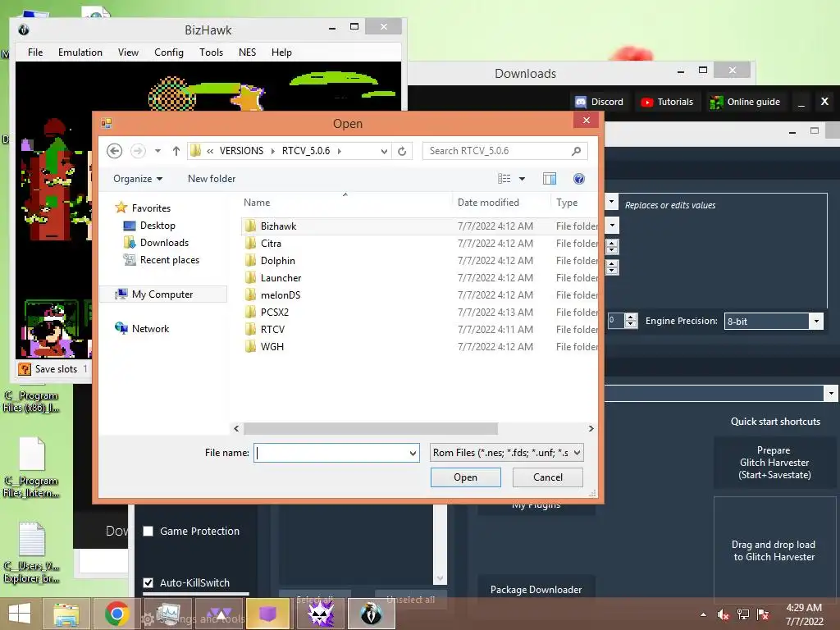Click VERSIONS in the address breadcrumb
Viewport: 840px width, 630px height.
coord(241,151)
